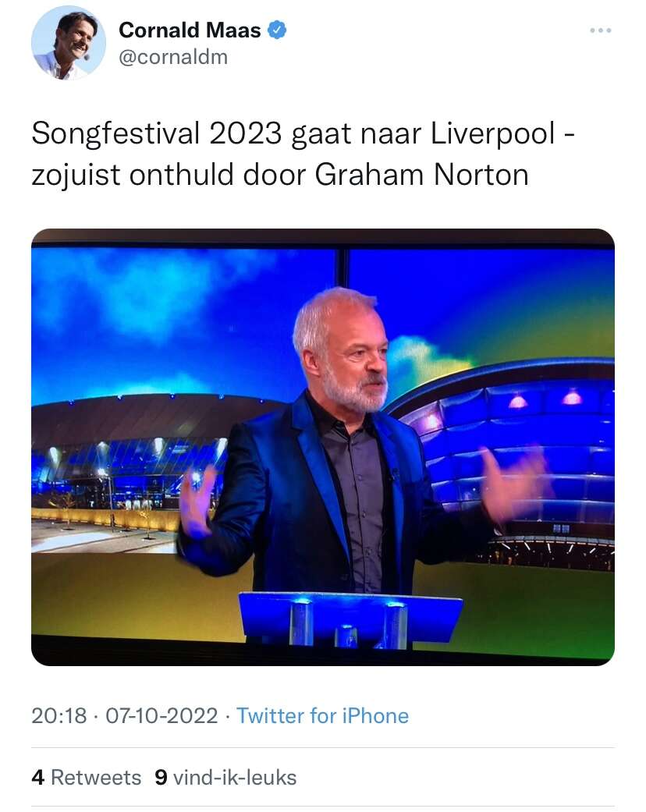Click the blue verified badge
646x812 pixels.
point(277,30)
